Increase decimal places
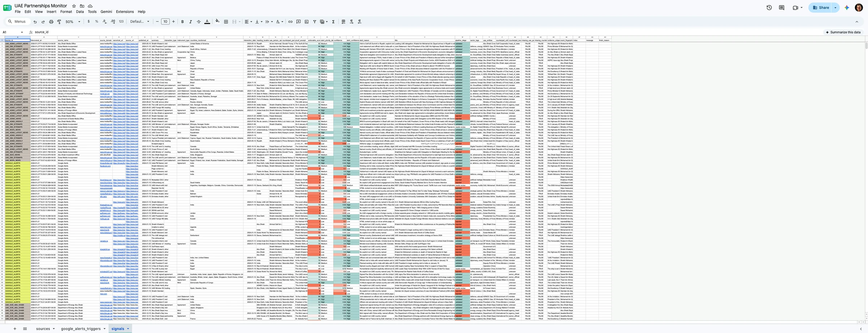 113,22
